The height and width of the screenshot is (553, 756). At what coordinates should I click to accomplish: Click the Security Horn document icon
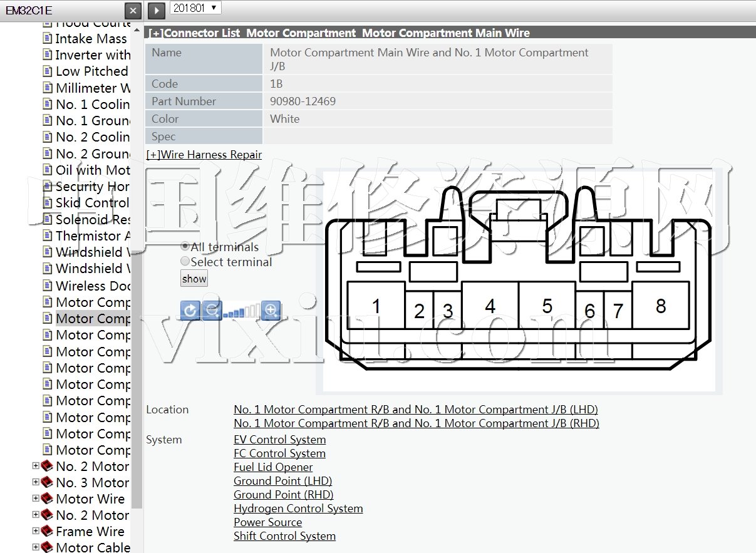coord(48,186)
